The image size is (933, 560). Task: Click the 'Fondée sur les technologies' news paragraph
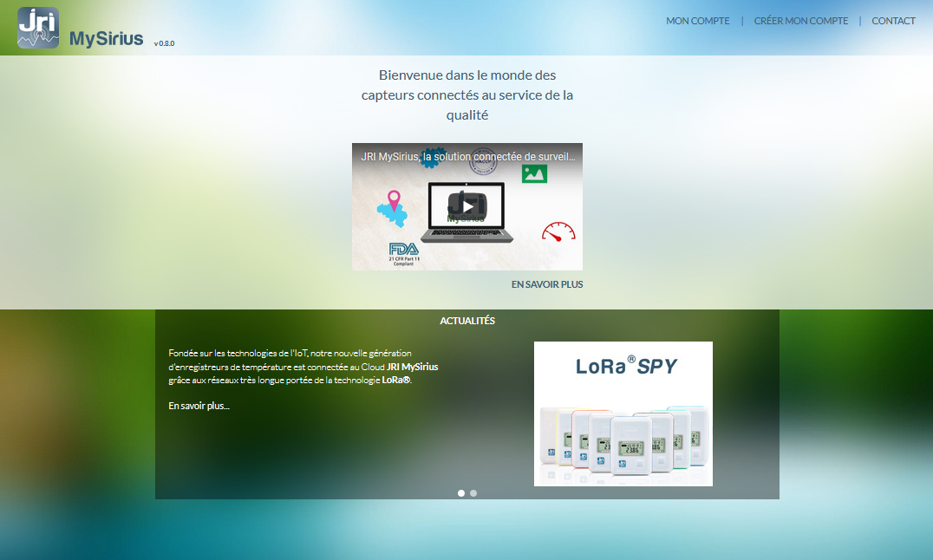[x=303, y=367]
